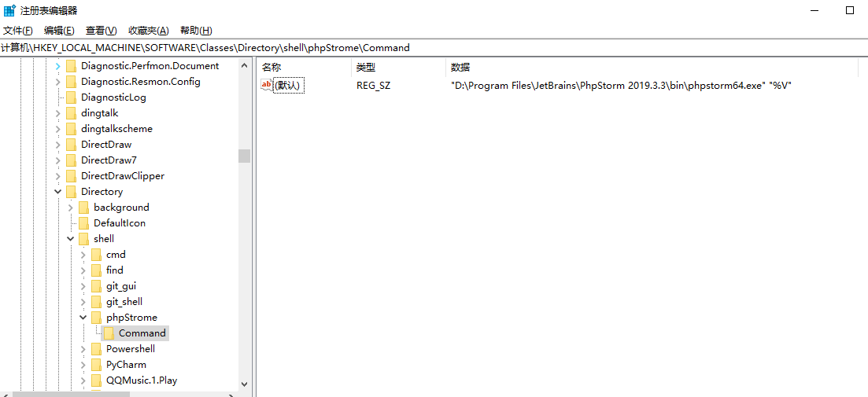Viewport: 868px width, 397px height.
Task: Click the shell folder icon
Action: tap(83, 239)
